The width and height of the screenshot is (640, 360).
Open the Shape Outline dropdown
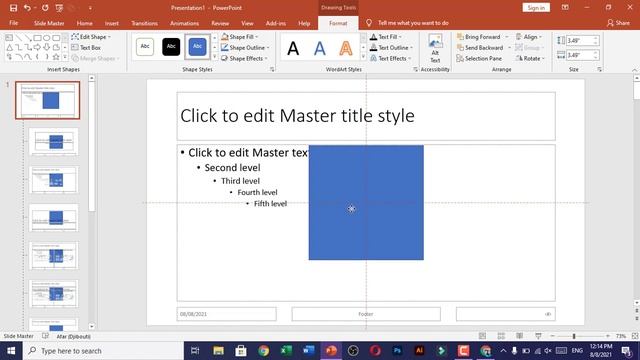click(x=245, y=48)
